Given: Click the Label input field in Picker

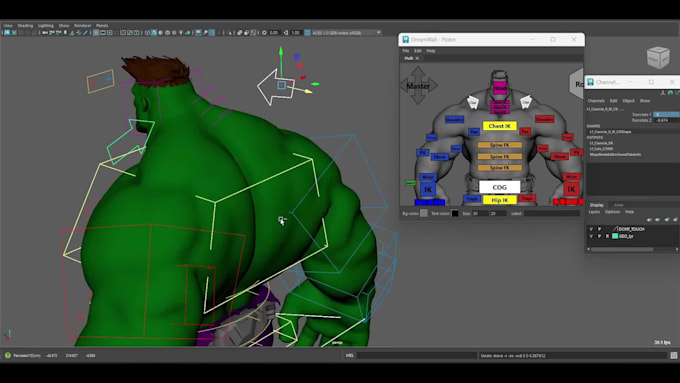Looking at the screenshot, I should click(552, 213).
